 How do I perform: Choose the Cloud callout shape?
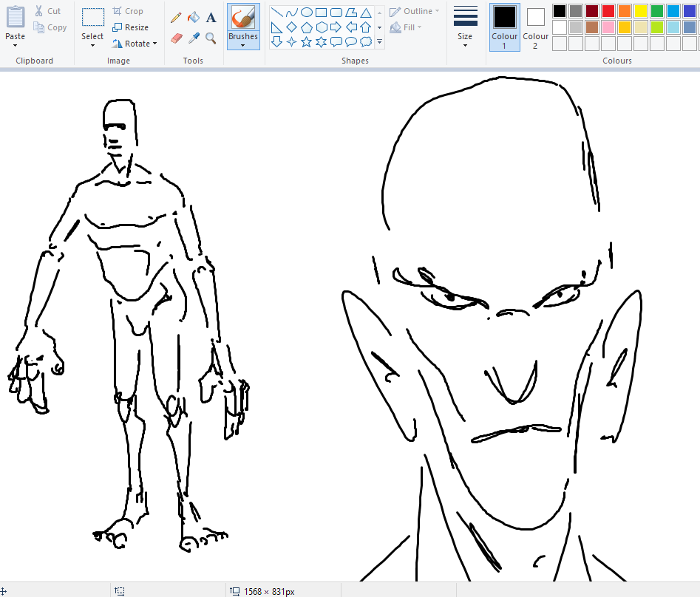pyautogui.click(x=366, y=42)
